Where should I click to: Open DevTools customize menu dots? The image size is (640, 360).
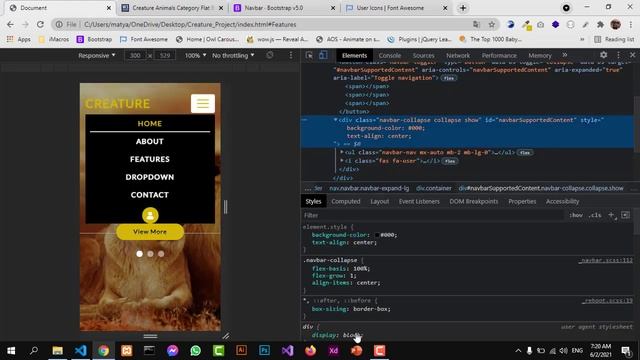[618, 55]
